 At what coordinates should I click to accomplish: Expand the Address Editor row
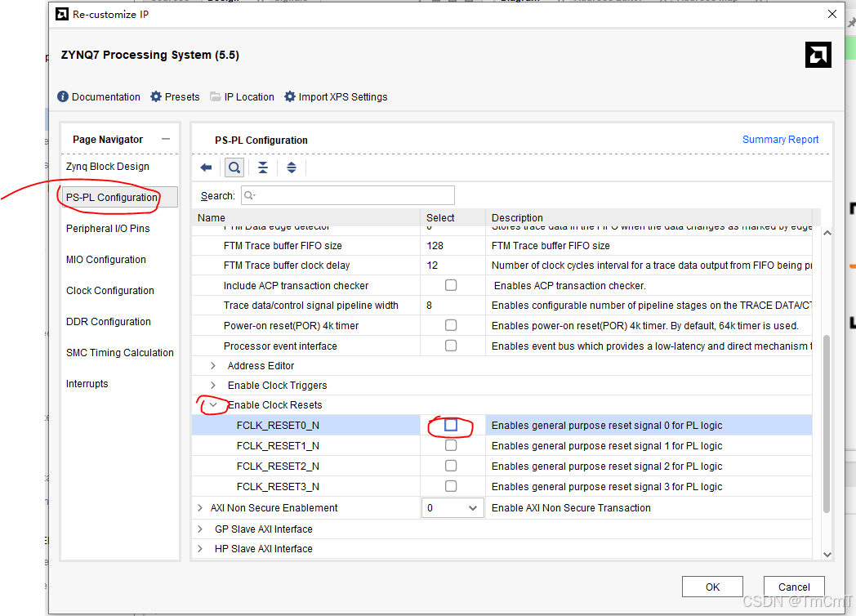213,365
